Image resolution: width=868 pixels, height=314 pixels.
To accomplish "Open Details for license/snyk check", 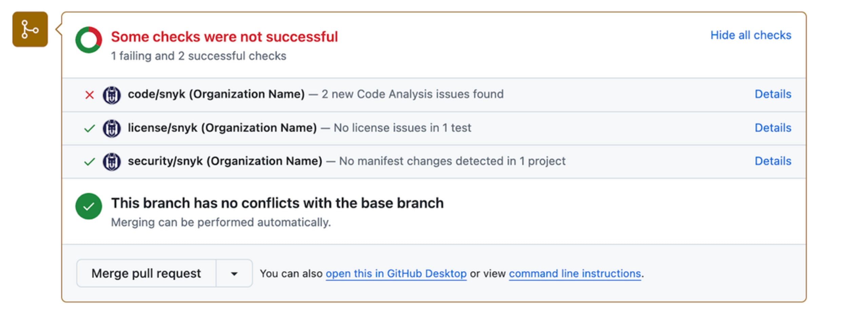I will click(x=773, y=128).
